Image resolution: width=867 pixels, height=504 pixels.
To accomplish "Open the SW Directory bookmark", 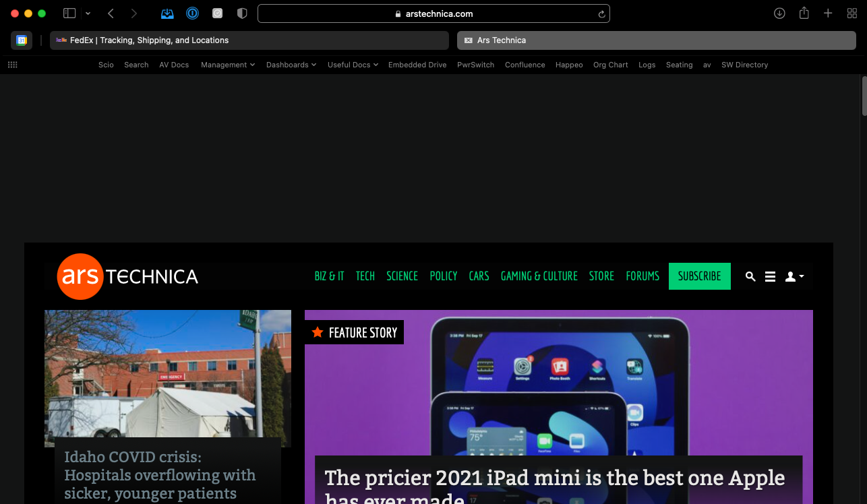I will click(744, 65).
